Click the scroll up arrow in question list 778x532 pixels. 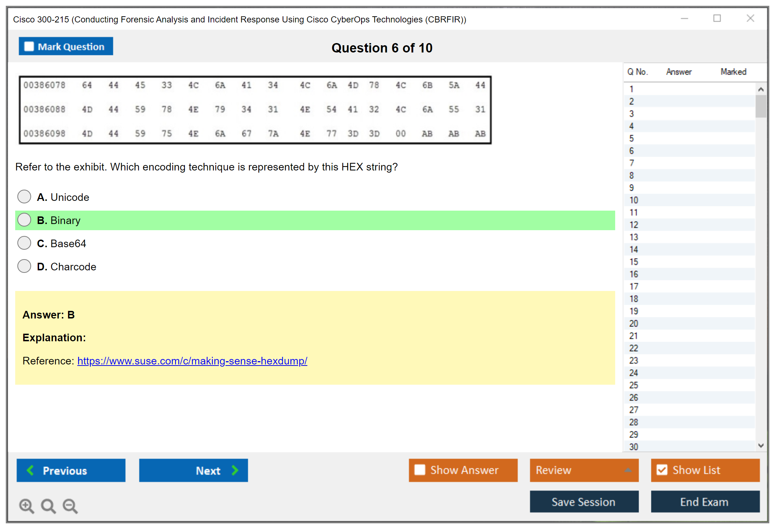pyautogui.click(x=761, y=89)
